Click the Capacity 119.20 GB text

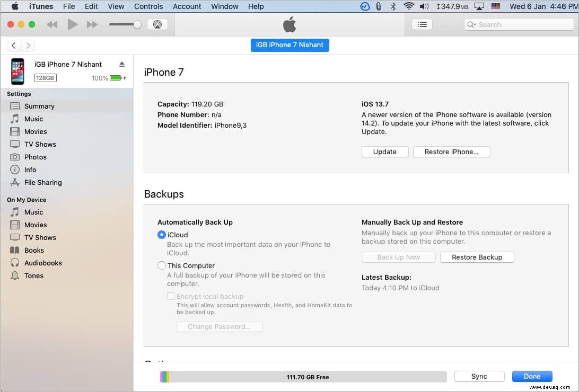190,104
